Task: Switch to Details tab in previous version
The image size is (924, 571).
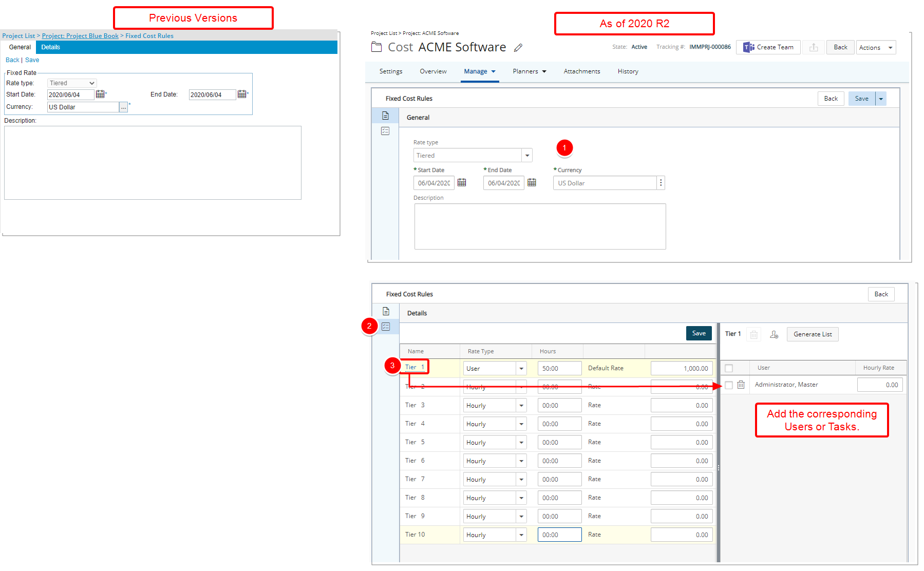Action: (x=50, y=47)
